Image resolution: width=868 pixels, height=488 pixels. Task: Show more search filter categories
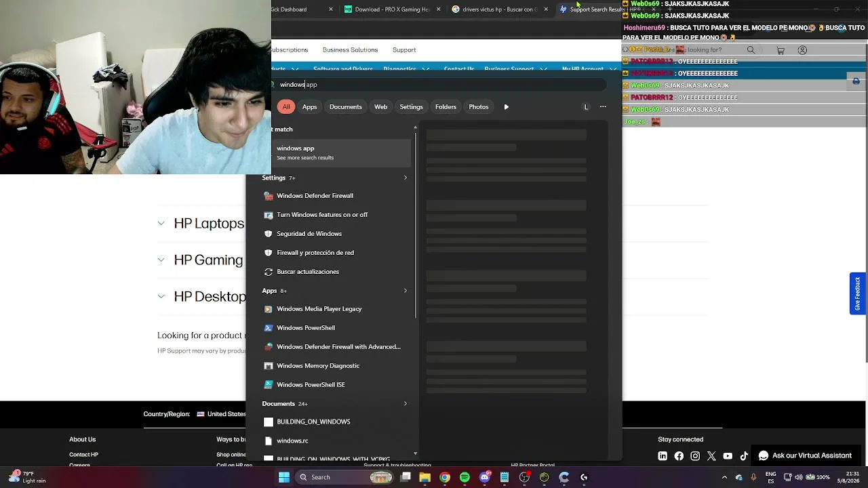506,107
